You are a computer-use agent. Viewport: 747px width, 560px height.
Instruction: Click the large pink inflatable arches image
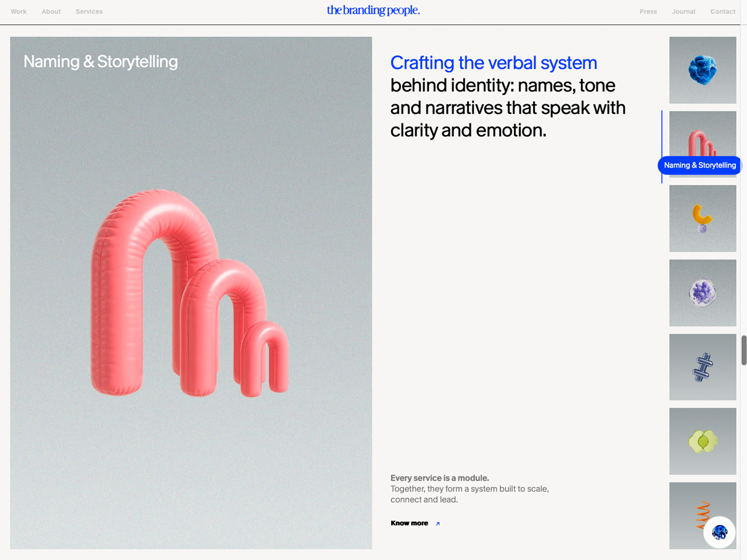tap(191, 293)
